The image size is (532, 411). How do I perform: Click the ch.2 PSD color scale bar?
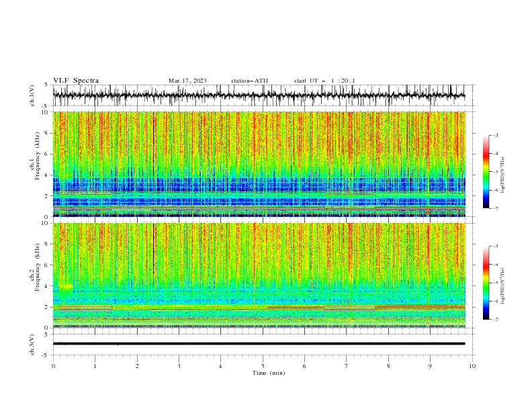pyautogui.click(x=486, y=283)
